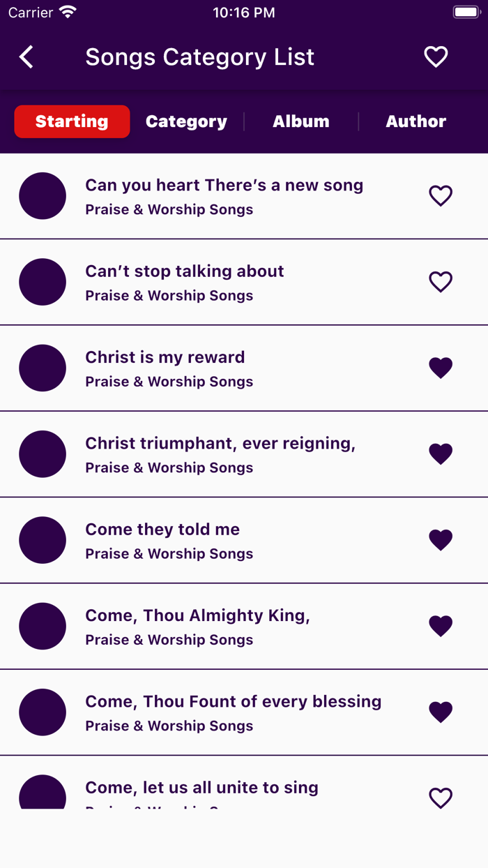Tap the back arrow in the header
The width and height of the screenshot is (488, 868).
26,57
